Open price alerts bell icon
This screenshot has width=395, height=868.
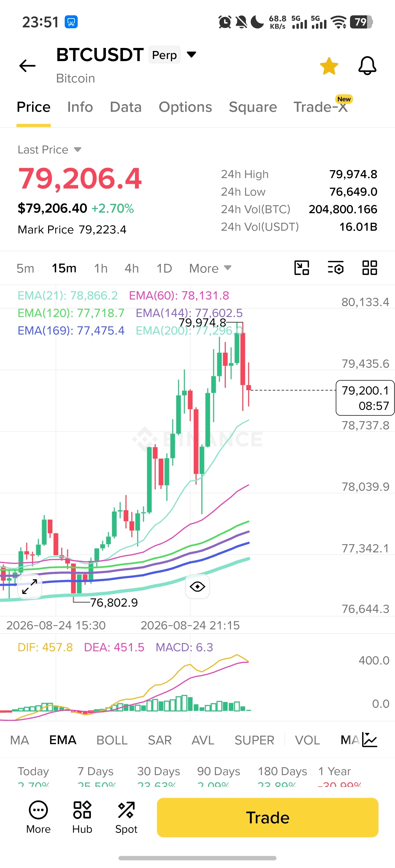pyautogui.click(x=367, y=66)
